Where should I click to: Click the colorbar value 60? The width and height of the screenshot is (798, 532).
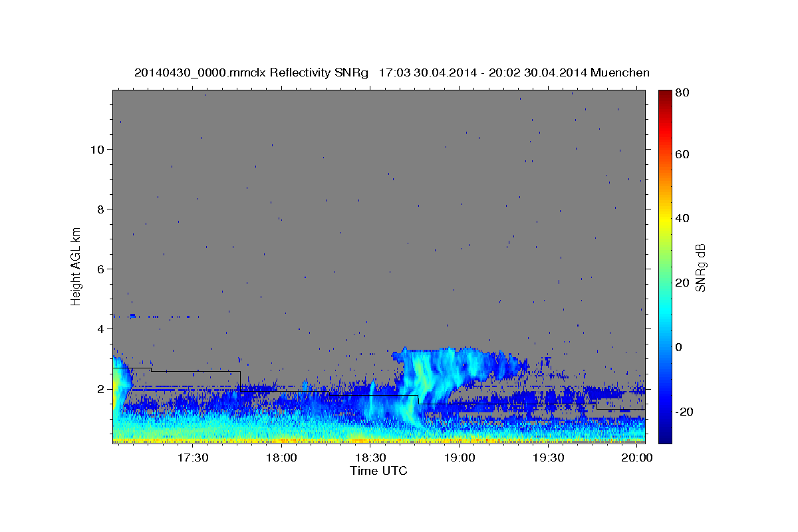682,154
